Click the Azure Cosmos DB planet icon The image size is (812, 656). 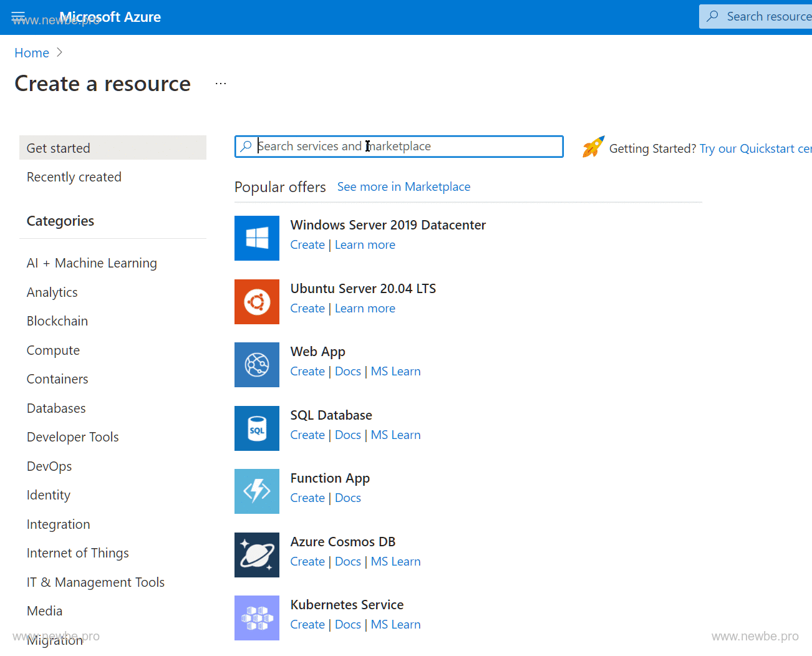coord(256,555)
